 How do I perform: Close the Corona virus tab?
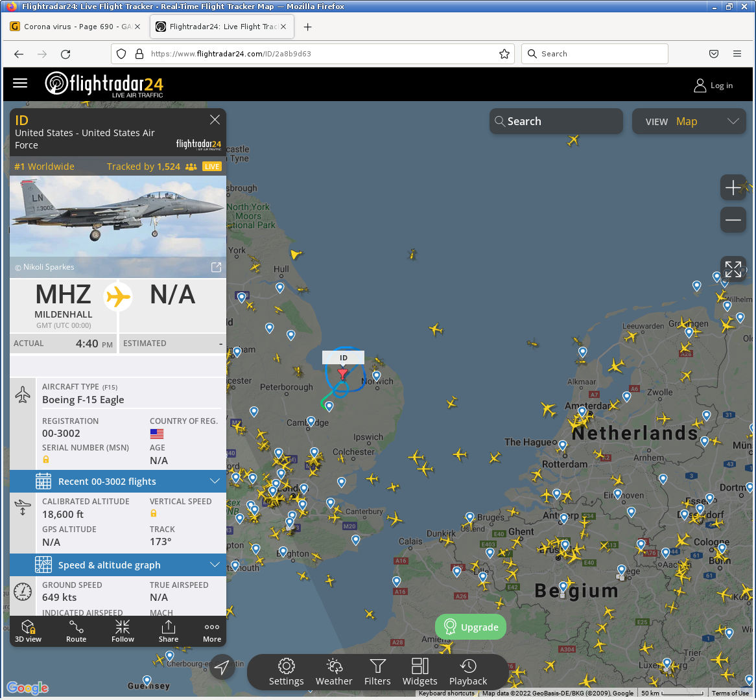click(x=137, y=27)
